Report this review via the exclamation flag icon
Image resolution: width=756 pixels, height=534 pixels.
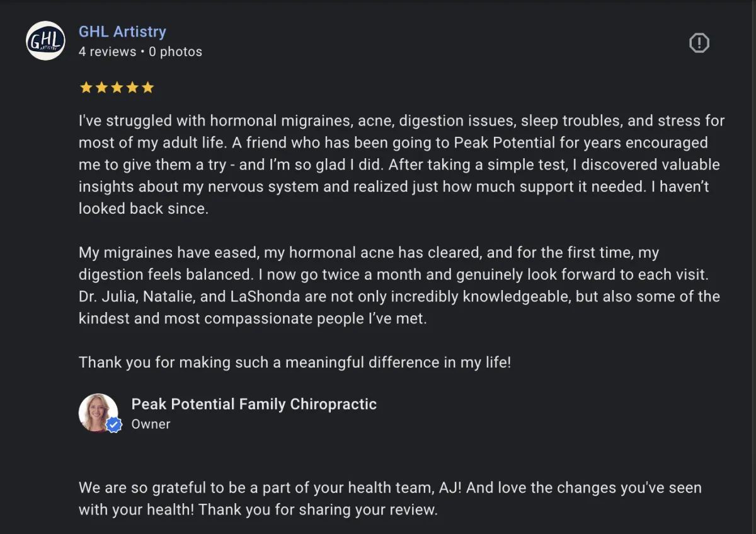pos(699,43)
